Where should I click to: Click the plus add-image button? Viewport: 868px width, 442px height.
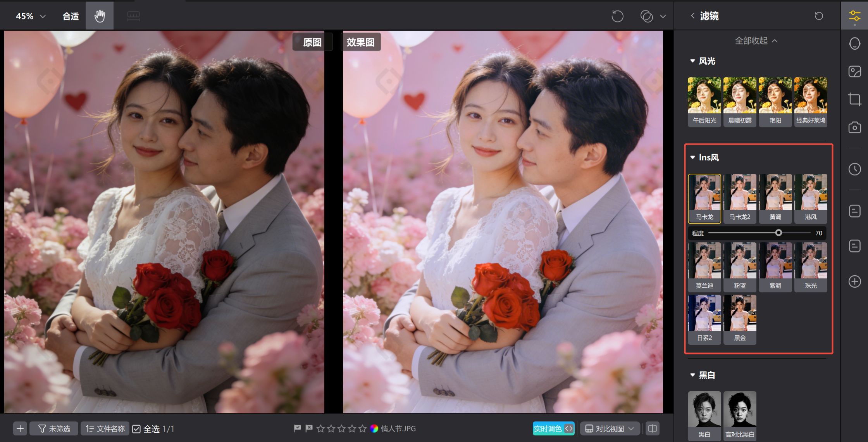click(x=20, y=428)
